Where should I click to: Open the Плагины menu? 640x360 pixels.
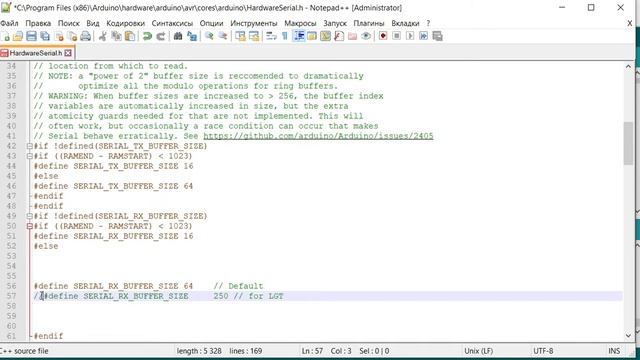pyautogui.click(x=369, y=23)
